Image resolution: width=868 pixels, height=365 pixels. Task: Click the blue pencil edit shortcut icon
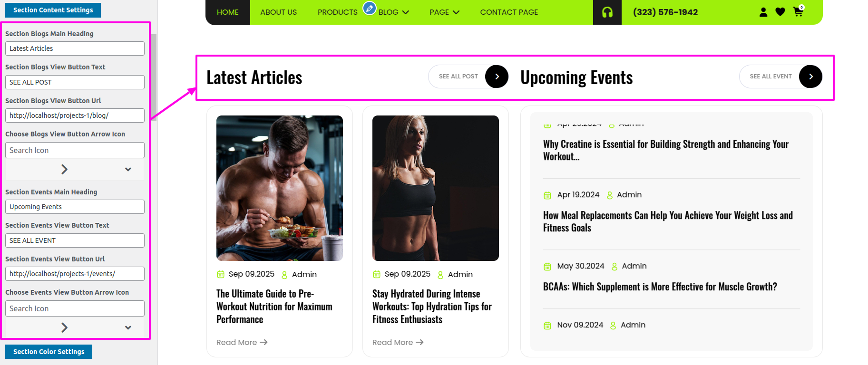370,8
